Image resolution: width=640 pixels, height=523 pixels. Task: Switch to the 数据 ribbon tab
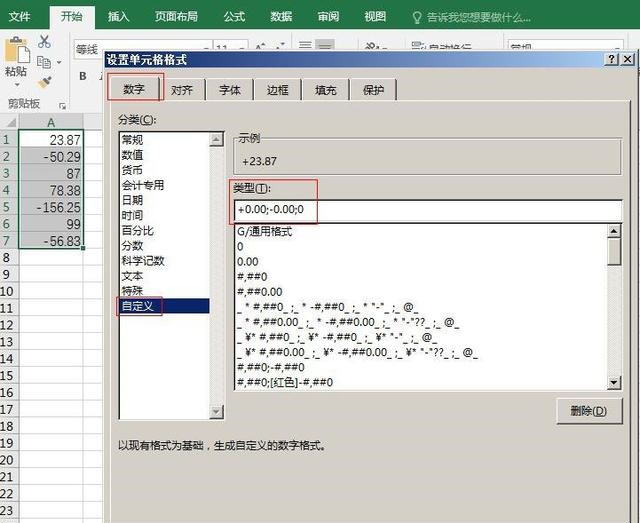click(281, 17)
